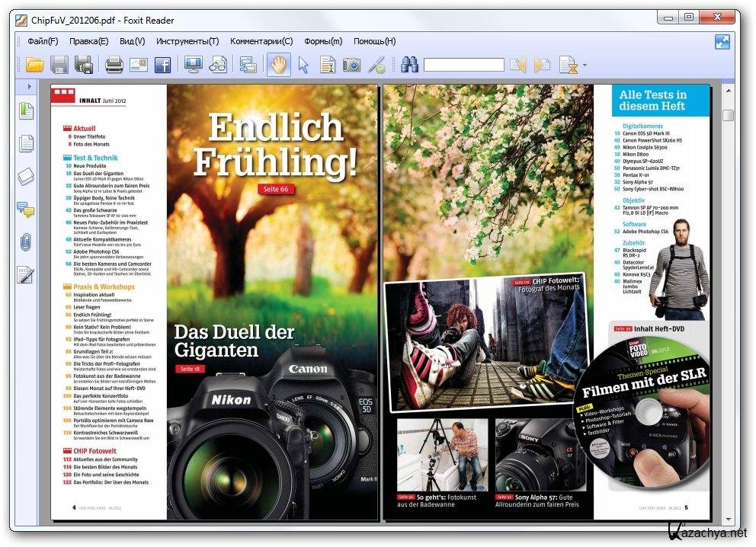756x547 pixels.
Task: Open the Attachments paperclip panel
Action: (27, 242)
